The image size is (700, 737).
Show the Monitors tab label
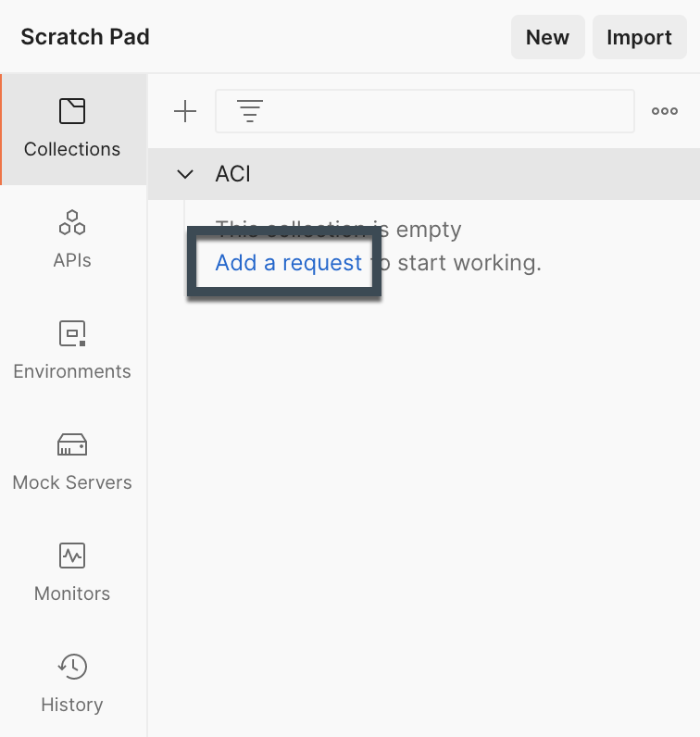(x=72, y=593)
